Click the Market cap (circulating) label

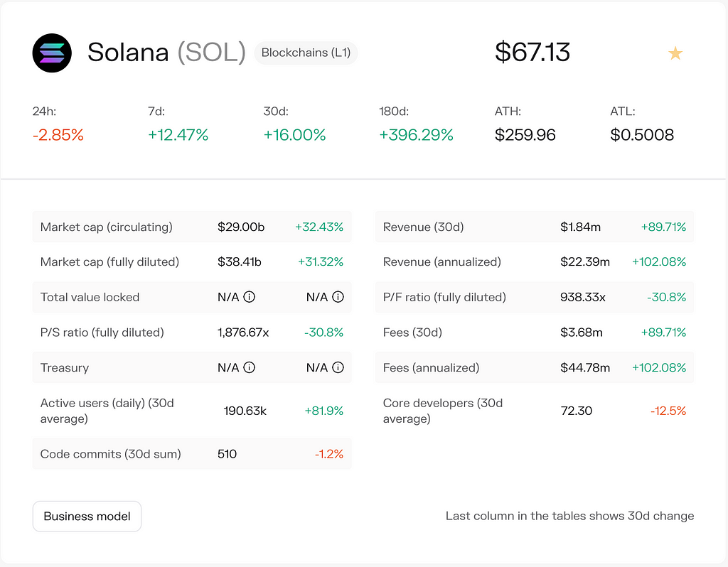[107, 227]
